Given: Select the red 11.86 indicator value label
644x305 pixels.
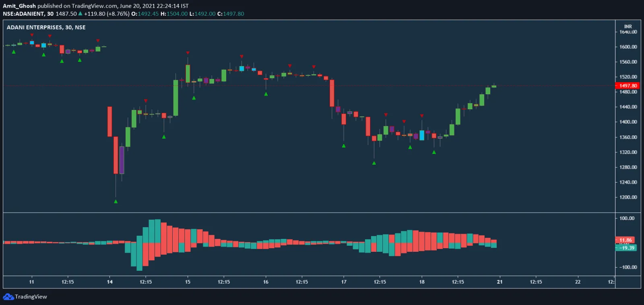Looking at the screenshot, I should (625, 240).
